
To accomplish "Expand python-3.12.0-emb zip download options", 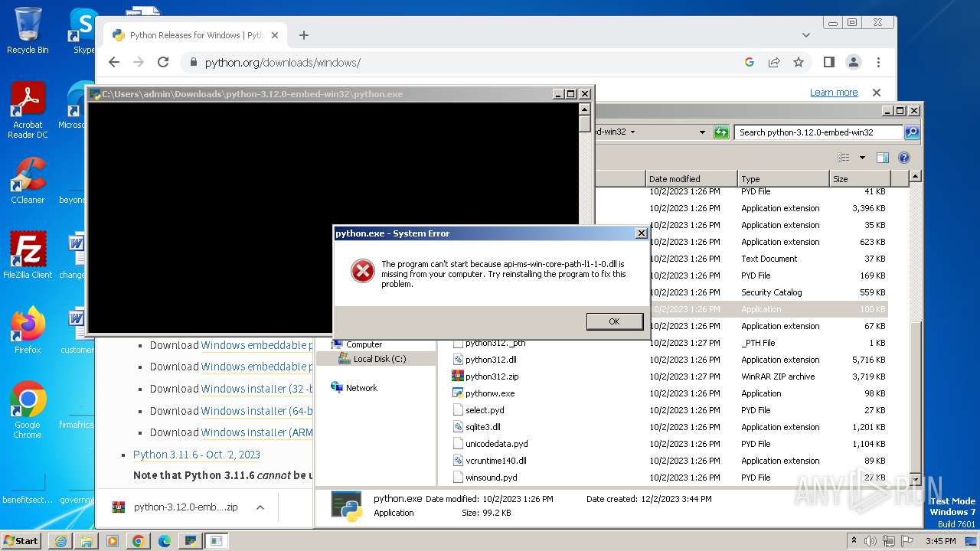I will point(260,507).
